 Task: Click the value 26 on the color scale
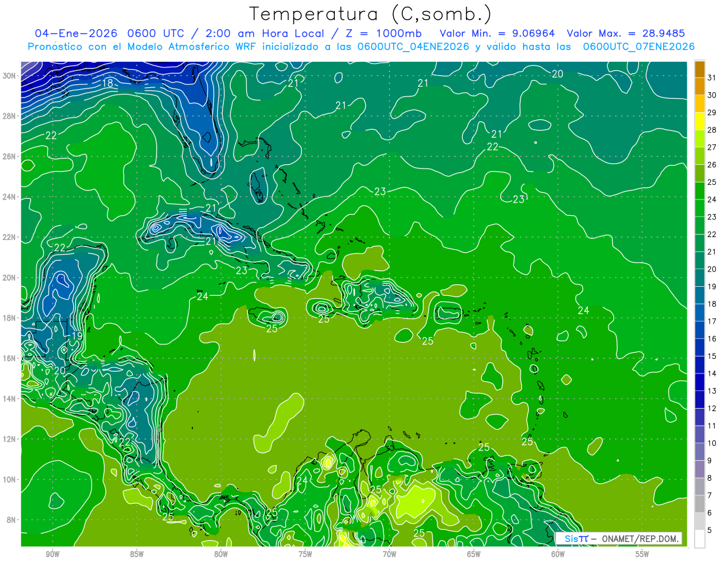[x=712, y=164]
